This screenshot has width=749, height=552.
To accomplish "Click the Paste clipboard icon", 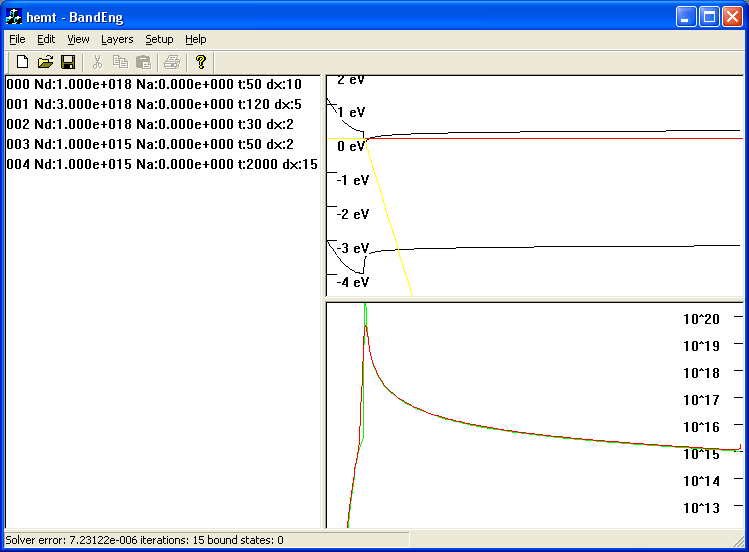I will tap(144, 62).
